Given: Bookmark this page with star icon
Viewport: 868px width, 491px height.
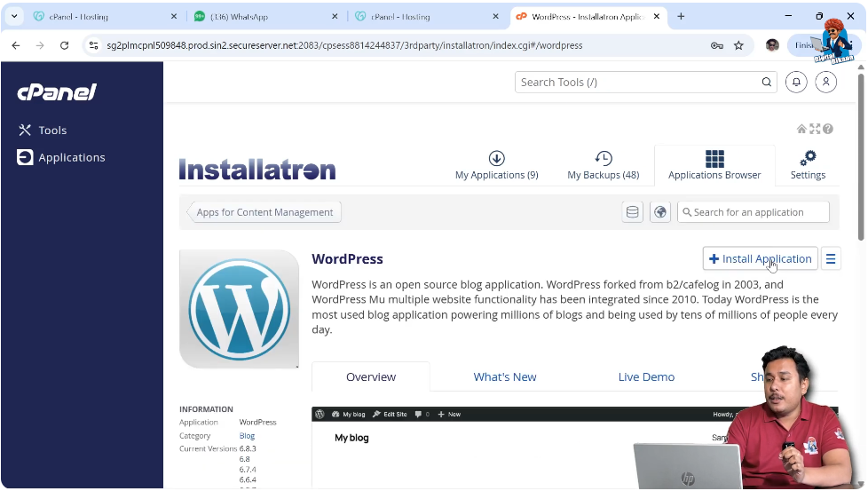Looking at the screenshot, I should click(x=738, y=45).
